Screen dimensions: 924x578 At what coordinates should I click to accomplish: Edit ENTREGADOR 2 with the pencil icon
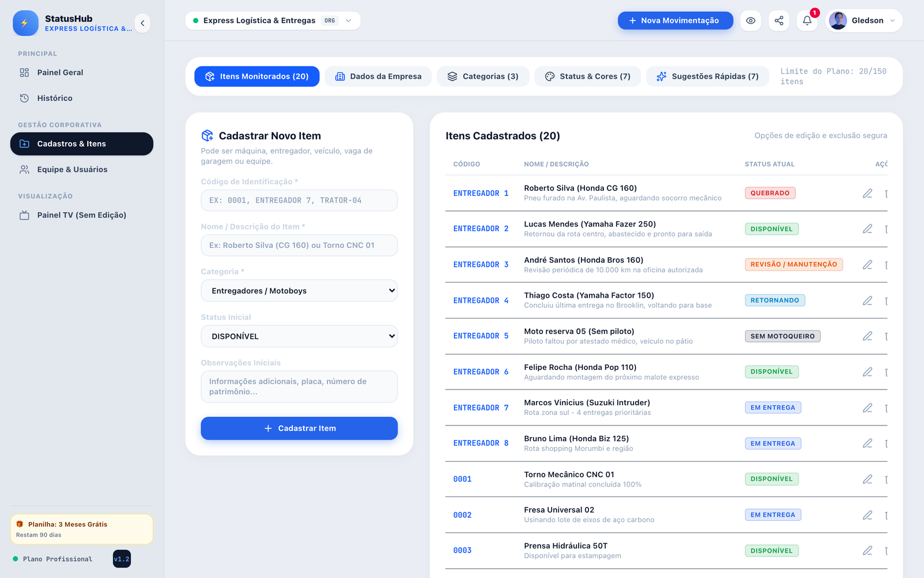[x=867, y=229]
